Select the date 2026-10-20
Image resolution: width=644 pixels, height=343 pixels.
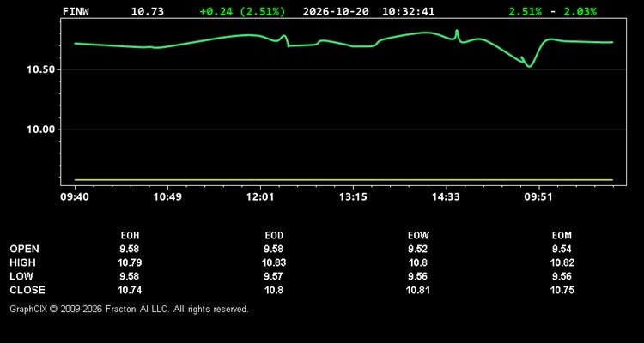pos(336,11)
